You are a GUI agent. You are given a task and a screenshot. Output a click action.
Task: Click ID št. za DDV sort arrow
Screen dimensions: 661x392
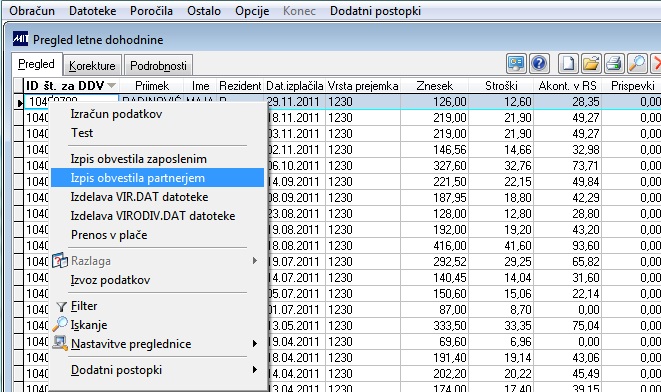[x=111, y=86]
